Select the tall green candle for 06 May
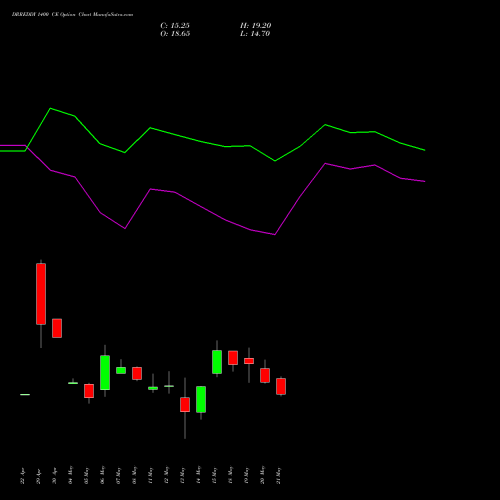This screenshot has height=500, width=500. coord(105,373)
